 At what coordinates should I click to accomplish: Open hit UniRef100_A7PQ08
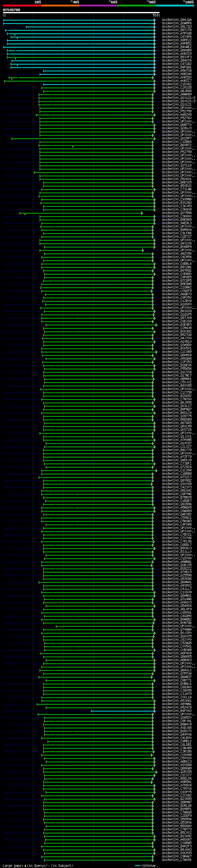click(177, 33)
